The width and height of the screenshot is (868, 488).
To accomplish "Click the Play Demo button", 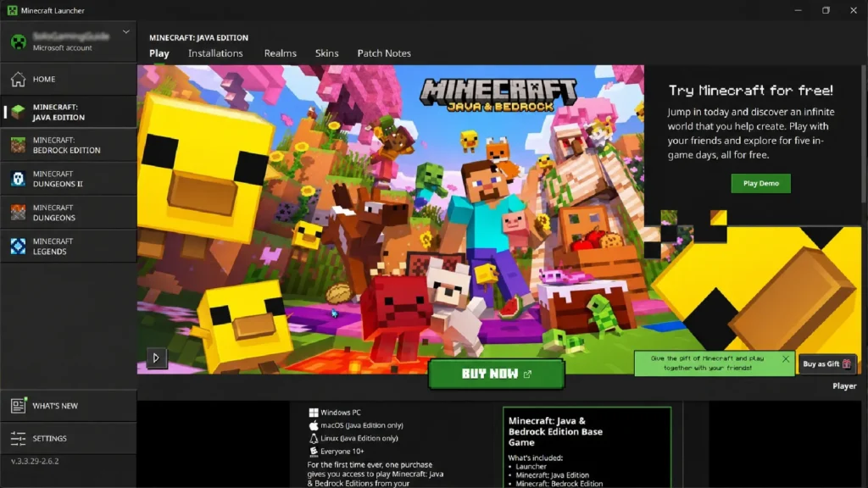I will (760, 183).
